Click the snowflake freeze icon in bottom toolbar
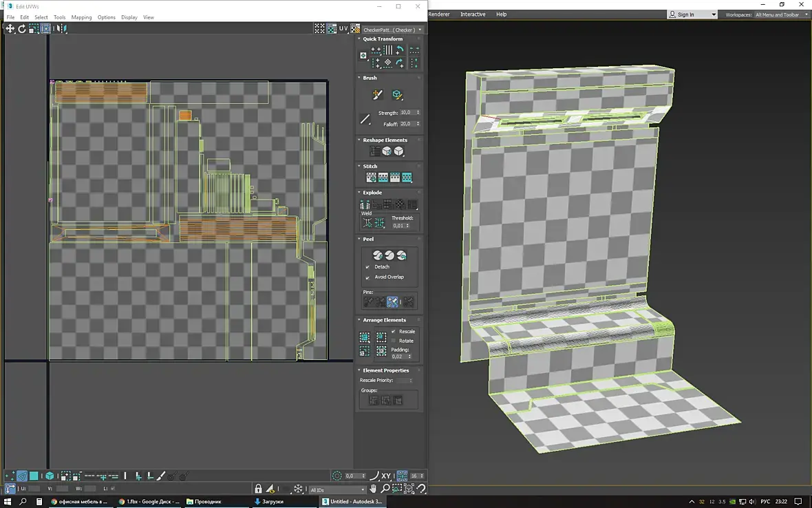This screenshot has height=508, width=812. 298,489
